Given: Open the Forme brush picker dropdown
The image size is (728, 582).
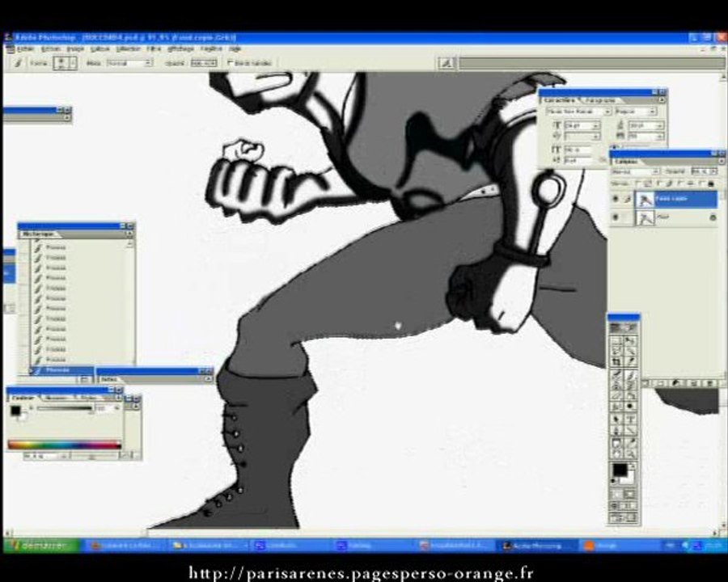Looking at the screenshot, I should 73,63.
